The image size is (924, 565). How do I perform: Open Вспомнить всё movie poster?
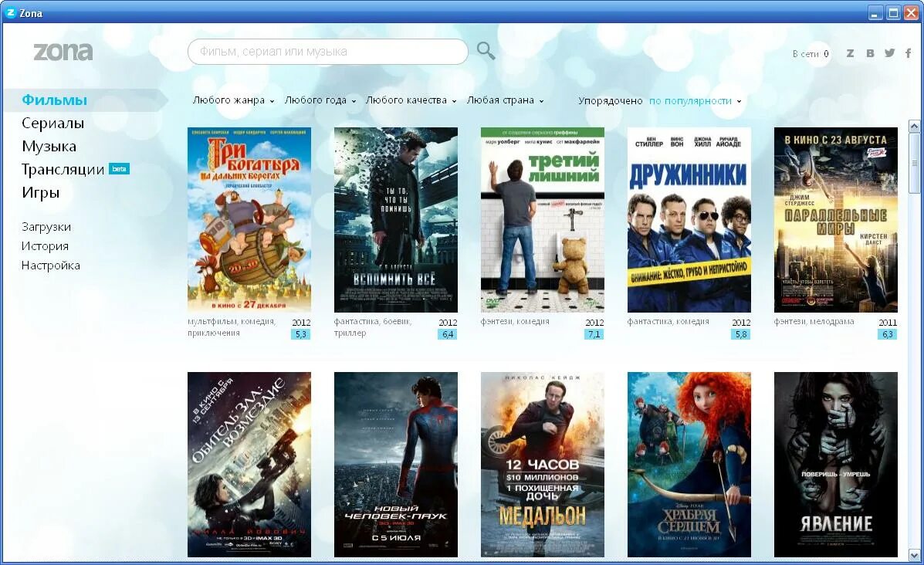point(396,220)
